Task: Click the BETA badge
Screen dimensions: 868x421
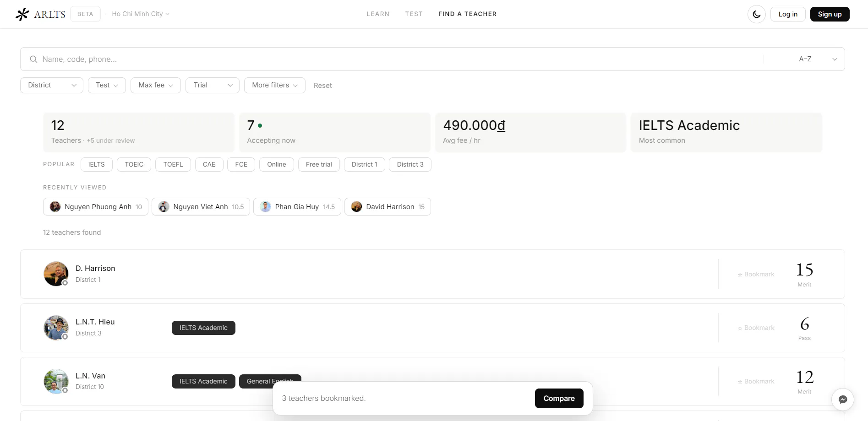Action: coord(85,14)
